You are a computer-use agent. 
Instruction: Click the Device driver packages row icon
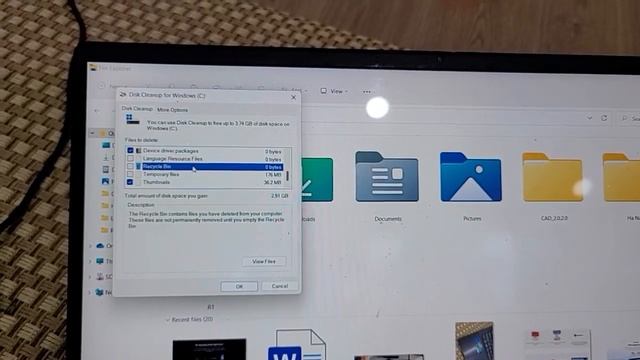click(x=138, y=151)
